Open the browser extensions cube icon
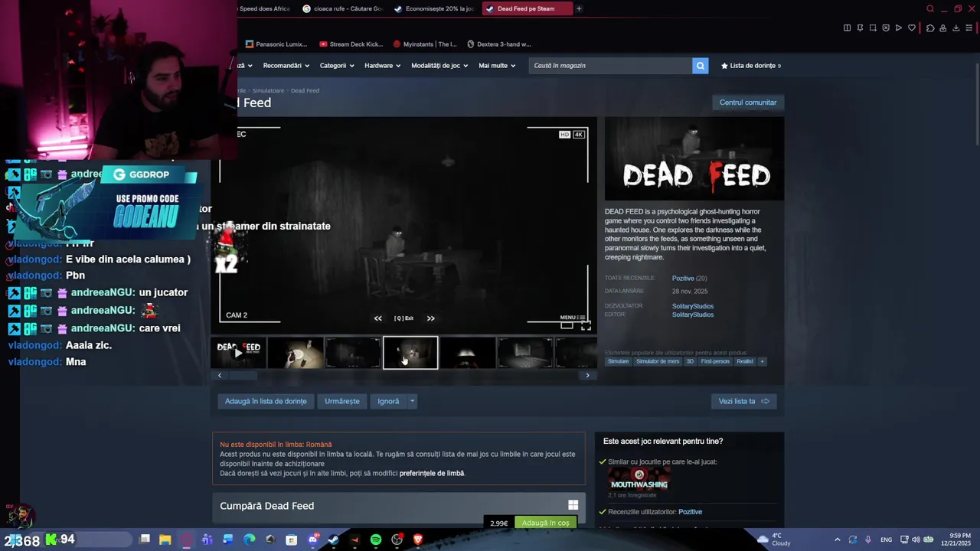Viewport: 980px width, 551px height. [x=930, y=28]
